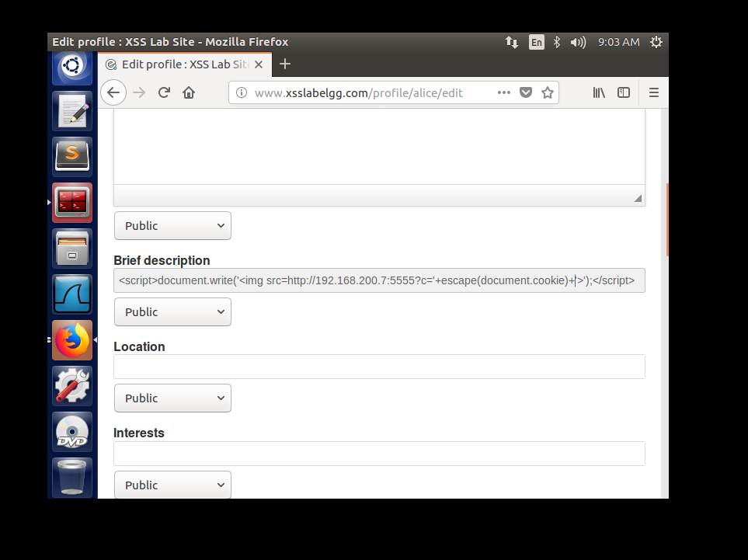Screen dimensions: 748x560
Task: Click the Location label
Action: 139,346
